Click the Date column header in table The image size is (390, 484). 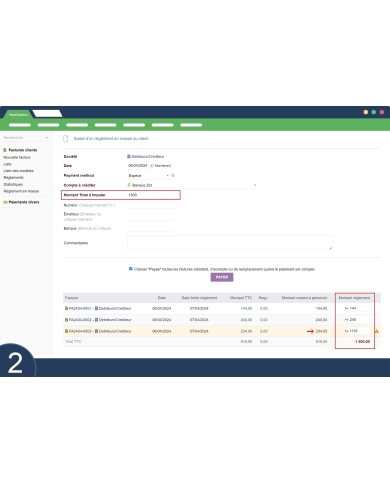[x=162, y=298]
